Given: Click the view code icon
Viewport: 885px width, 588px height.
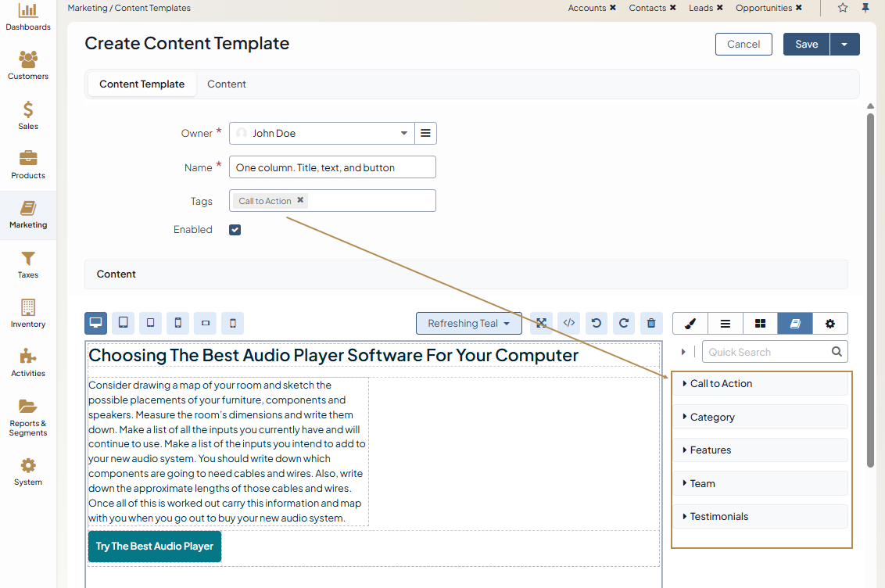Looking at the screenshot, I should pyautogui.click(x=569, y=323).
